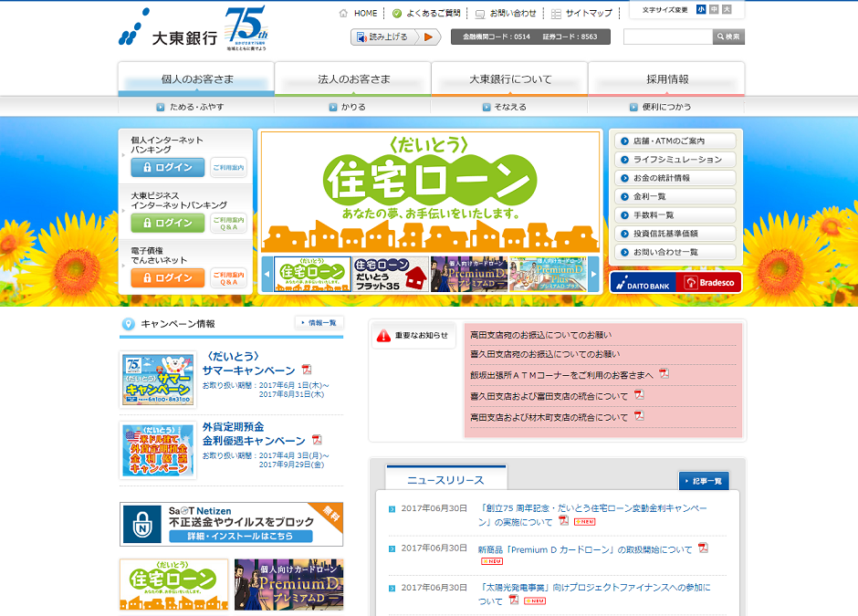Open the 法人のお客さま tab
Screen dimensions: 858x616
point(353,79)
